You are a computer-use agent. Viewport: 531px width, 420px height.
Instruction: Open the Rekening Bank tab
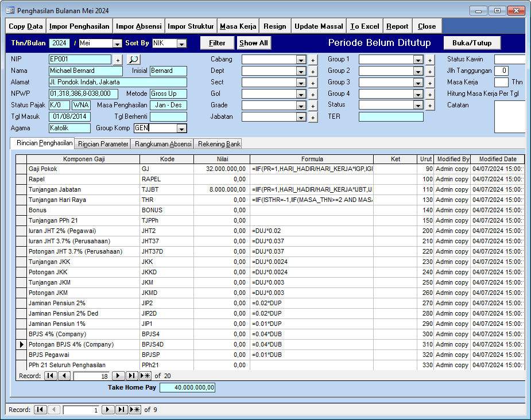click(218, 144)
